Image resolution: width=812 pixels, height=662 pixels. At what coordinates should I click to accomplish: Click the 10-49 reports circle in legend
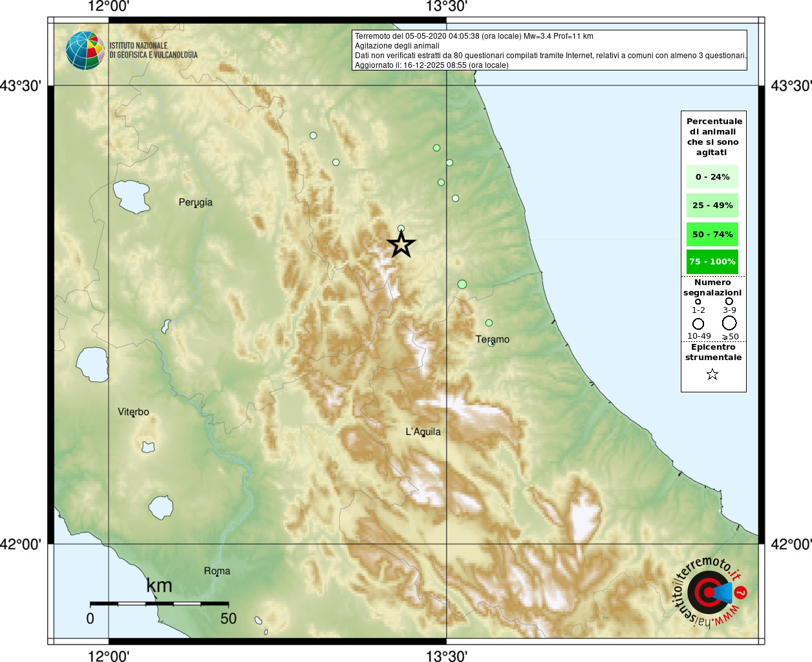698,323
